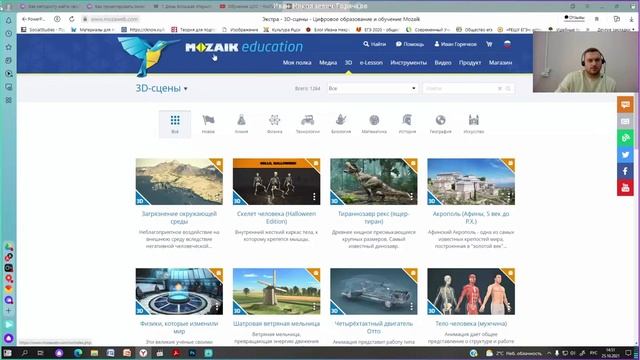This screenshot has height=360, width=640.
Task: Open the Twitter side button
Action: 625,155
